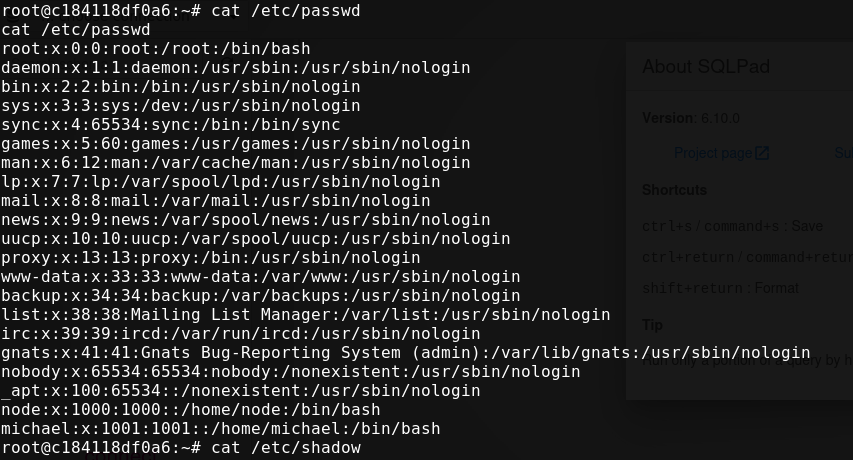Click the sync:x:4:65534 entry line
This screenshot has width=853, height=460.
(171, 125)
